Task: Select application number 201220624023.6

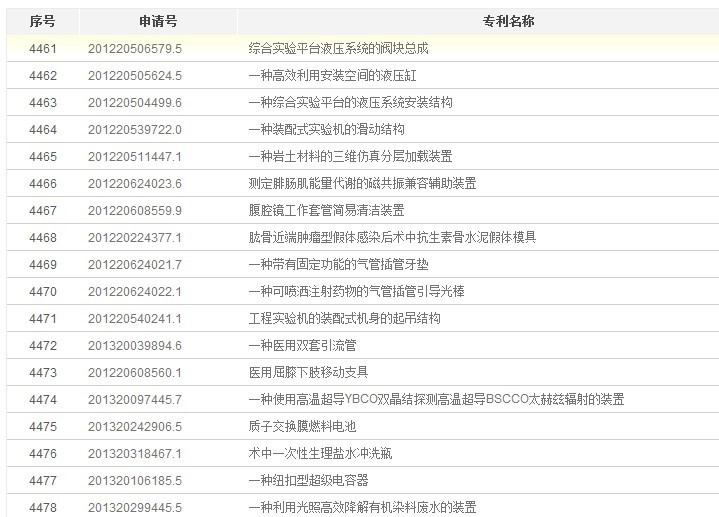Action: coord(135,183)
